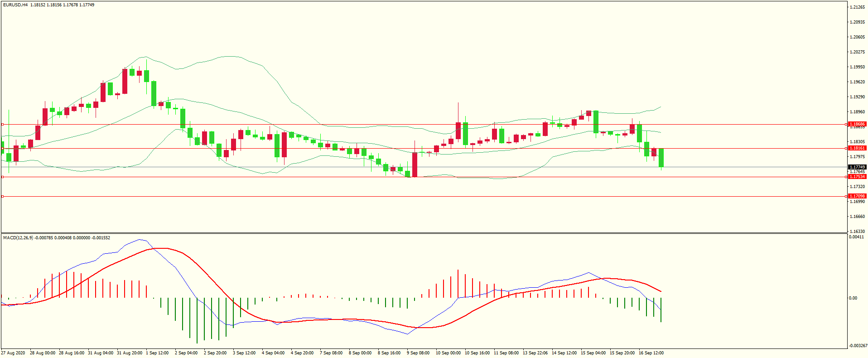The width and height of the screenshot is (868, 358).
Task: Click the 16 Sep 12:00 time label
Action: pos(651,353)
